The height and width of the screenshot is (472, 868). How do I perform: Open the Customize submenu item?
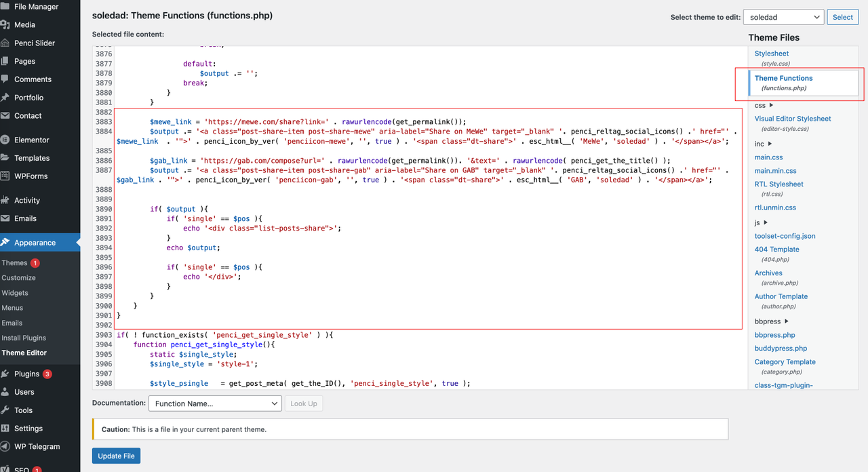(18, 278)
